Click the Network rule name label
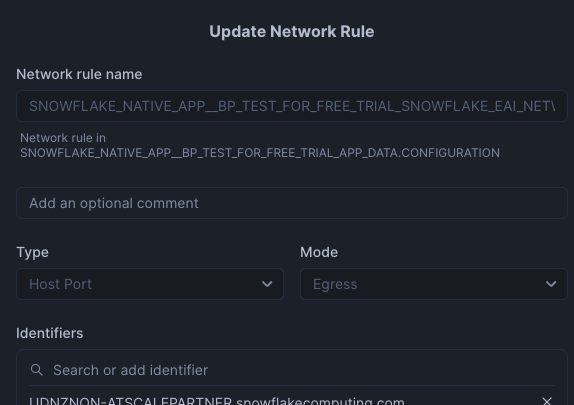This screenshot has height=405, width=574. tap(79, 74)
